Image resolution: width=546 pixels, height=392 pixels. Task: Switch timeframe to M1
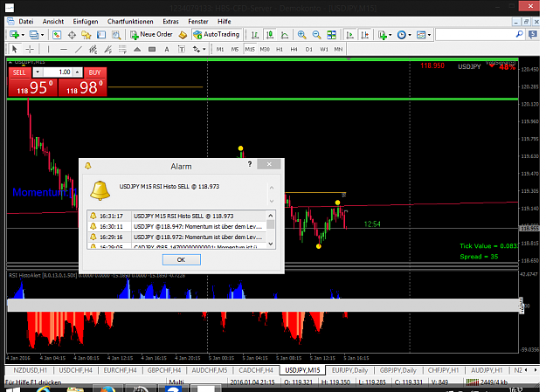(x=220, y=50)
